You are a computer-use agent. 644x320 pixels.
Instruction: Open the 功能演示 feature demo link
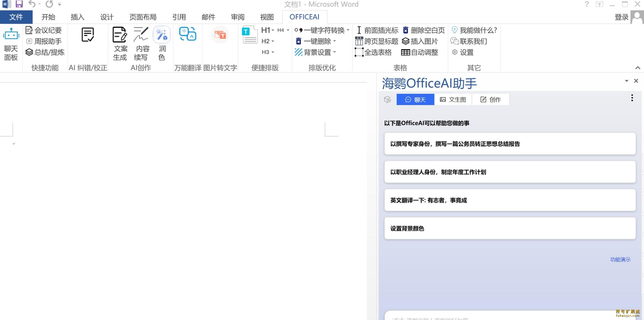[620, 260]
